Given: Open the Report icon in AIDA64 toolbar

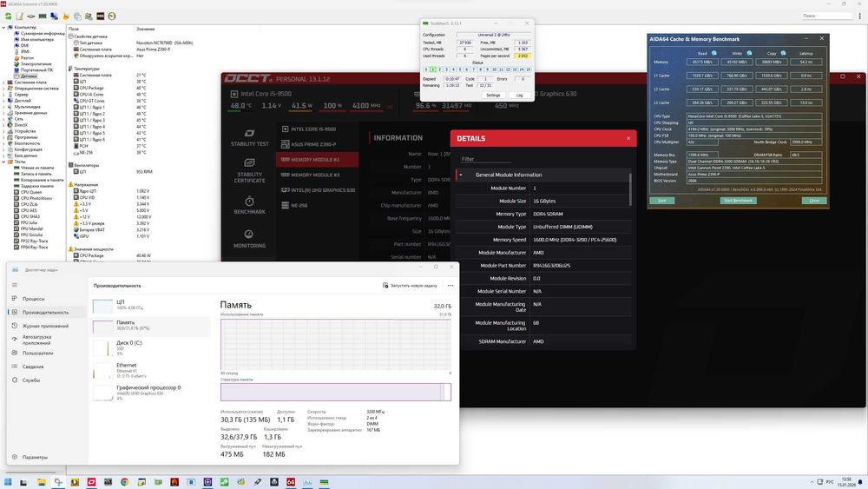Looking at the screenshot, I should pos(19,16).
